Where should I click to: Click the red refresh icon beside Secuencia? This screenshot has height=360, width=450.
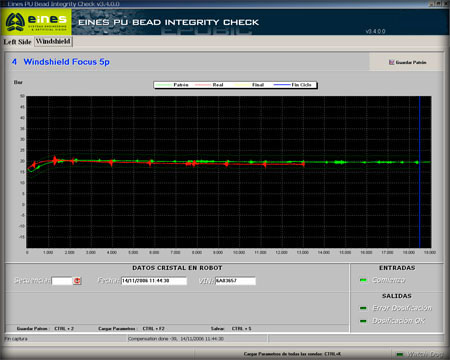click(x=77, y=281)
